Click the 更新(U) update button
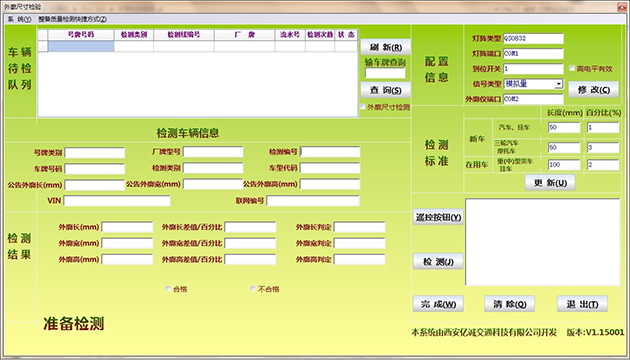Image resolution: width=630 pixels, height=360 pixels. pyautogui.click(x=550, y=182)
